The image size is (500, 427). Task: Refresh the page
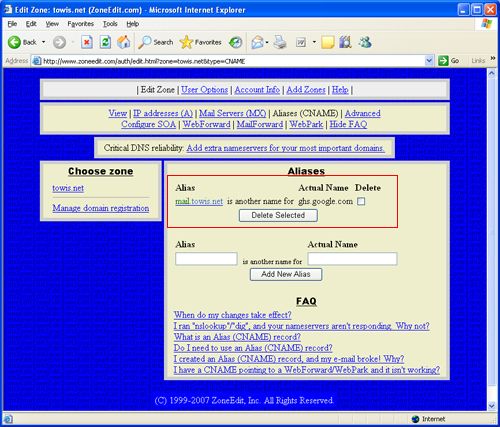[105, 42]
